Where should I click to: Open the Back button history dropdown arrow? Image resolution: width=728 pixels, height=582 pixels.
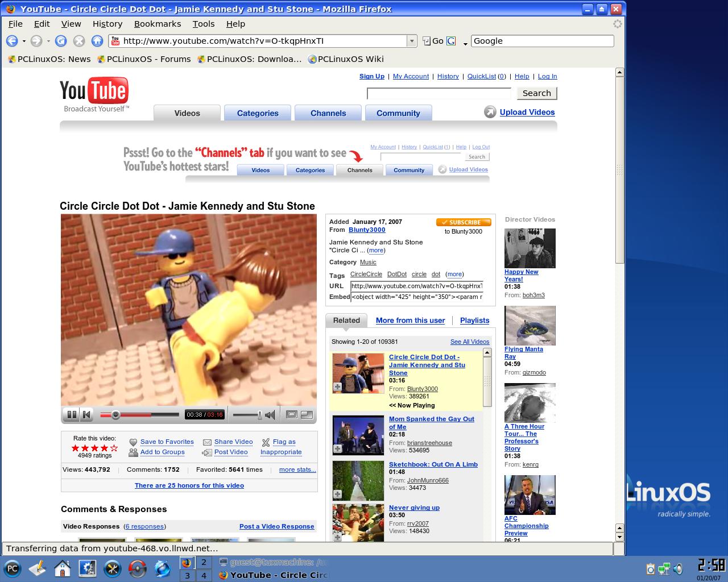(23, 41)
